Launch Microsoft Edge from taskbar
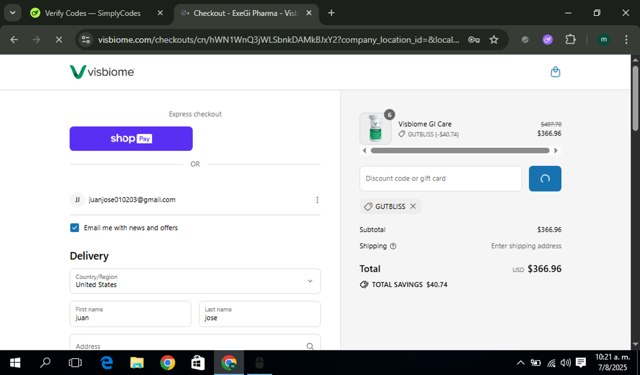 [x=107, y=362]
